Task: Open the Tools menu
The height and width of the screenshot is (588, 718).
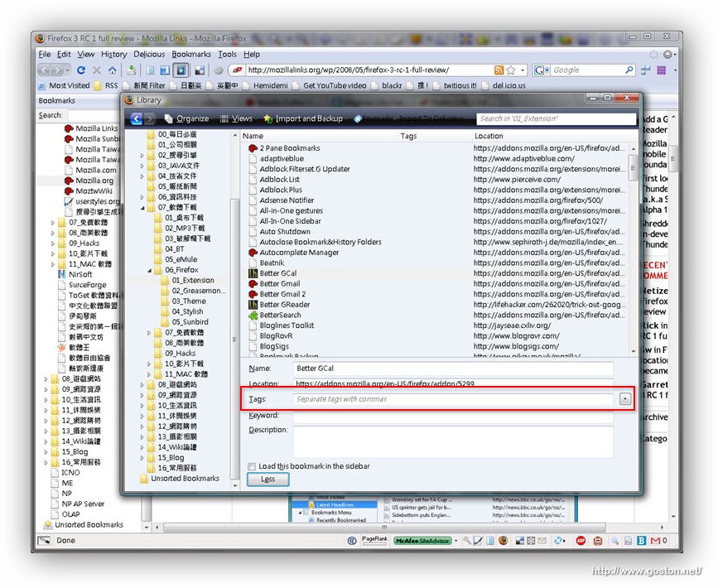Action: pos(227,54)
